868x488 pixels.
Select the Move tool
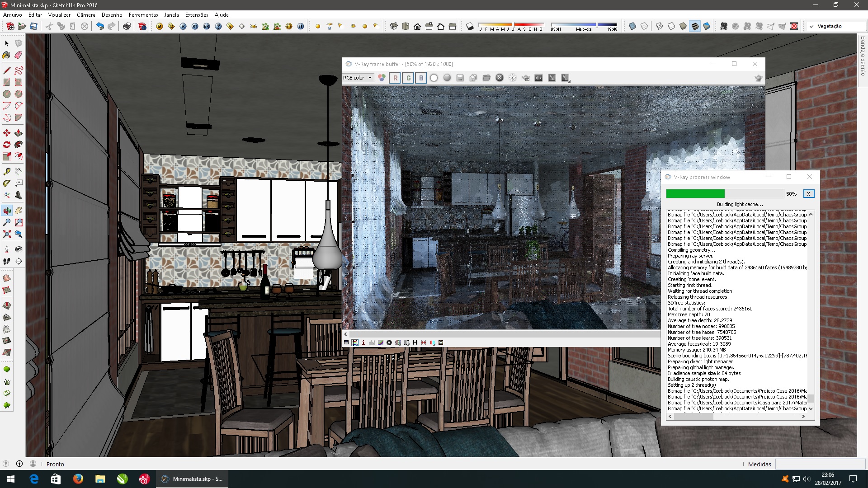[x=7, y=133]
